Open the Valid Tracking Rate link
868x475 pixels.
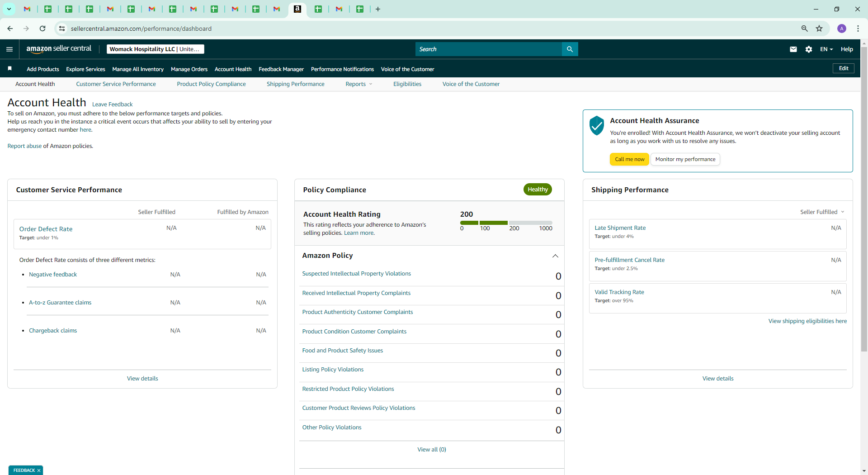click(x=619, y=292)
